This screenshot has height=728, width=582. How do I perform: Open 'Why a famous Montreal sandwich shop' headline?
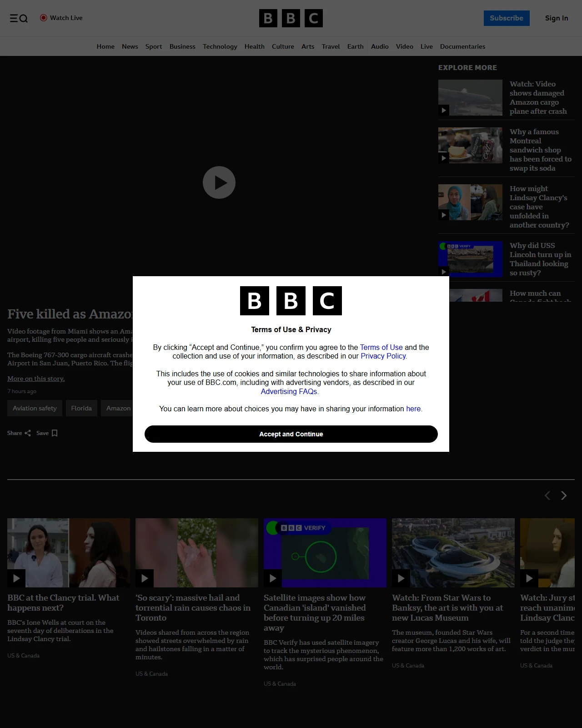coord(541,150)
